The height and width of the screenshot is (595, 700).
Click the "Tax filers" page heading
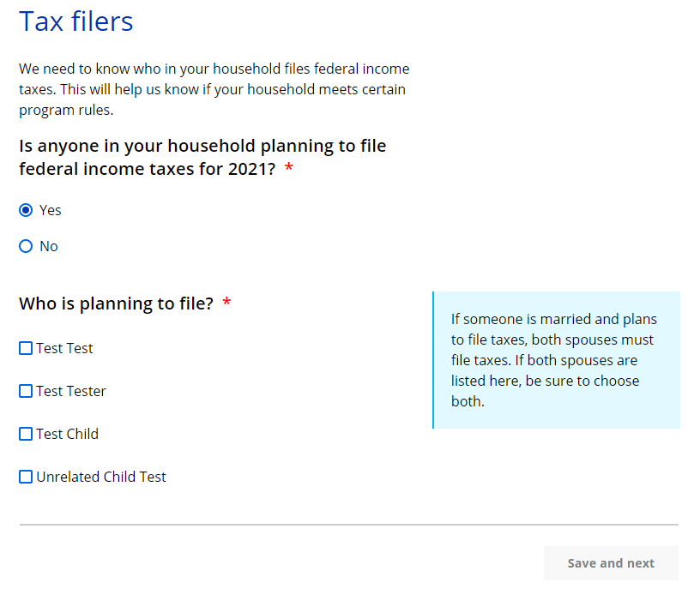click(76, 21)
